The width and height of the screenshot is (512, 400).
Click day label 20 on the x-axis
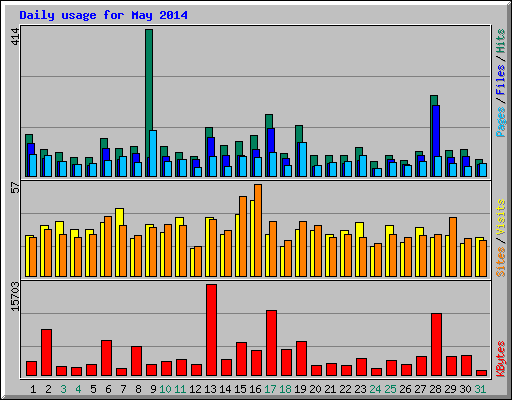click(315, 389)
